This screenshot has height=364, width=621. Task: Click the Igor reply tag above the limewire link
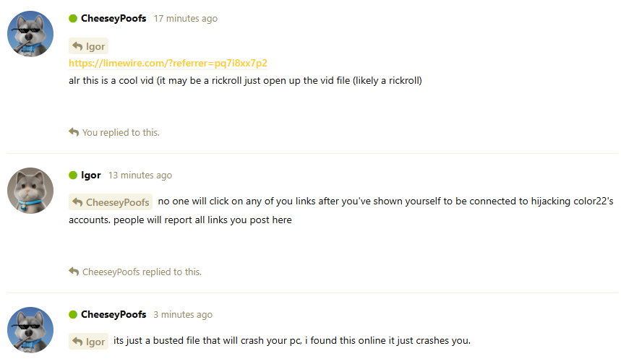tap(89, 46)
